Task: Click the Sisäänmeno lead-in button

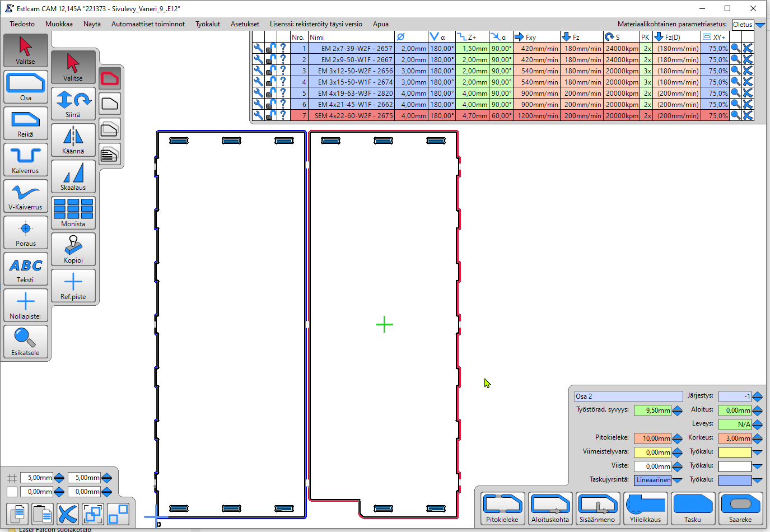Action: [x=598, y=508]
